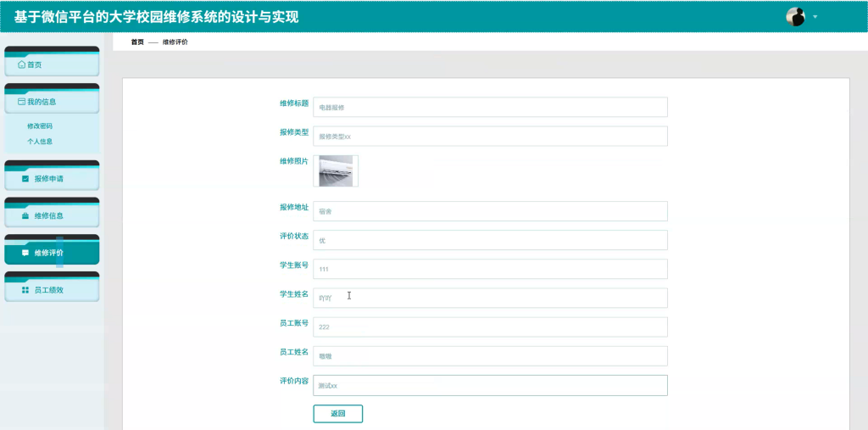
Task: Open the dropdown arrow next to avatar
Action: pos(815,17)
